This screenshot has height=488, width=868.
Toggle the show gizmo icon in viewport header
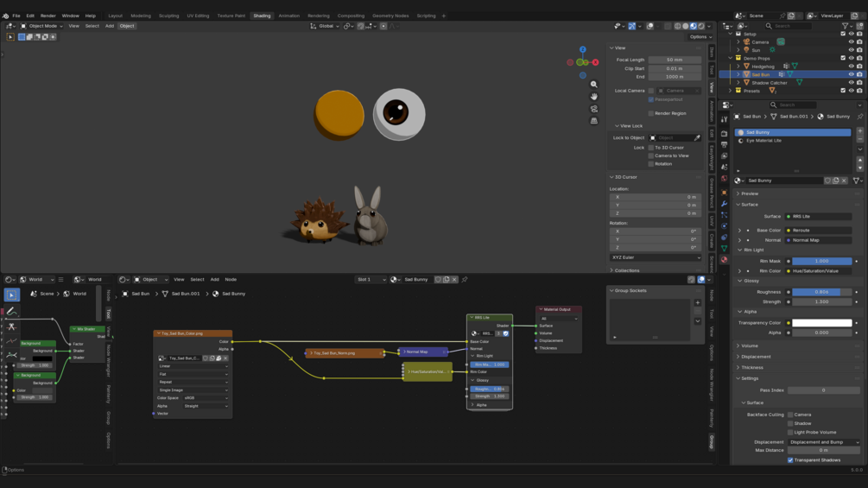[632, 26]
